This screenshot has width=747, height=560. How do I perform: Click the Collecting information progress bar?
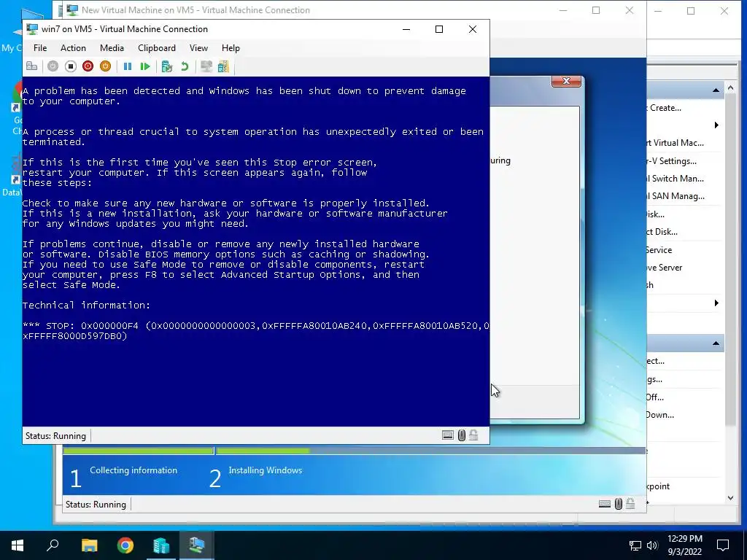139,451
